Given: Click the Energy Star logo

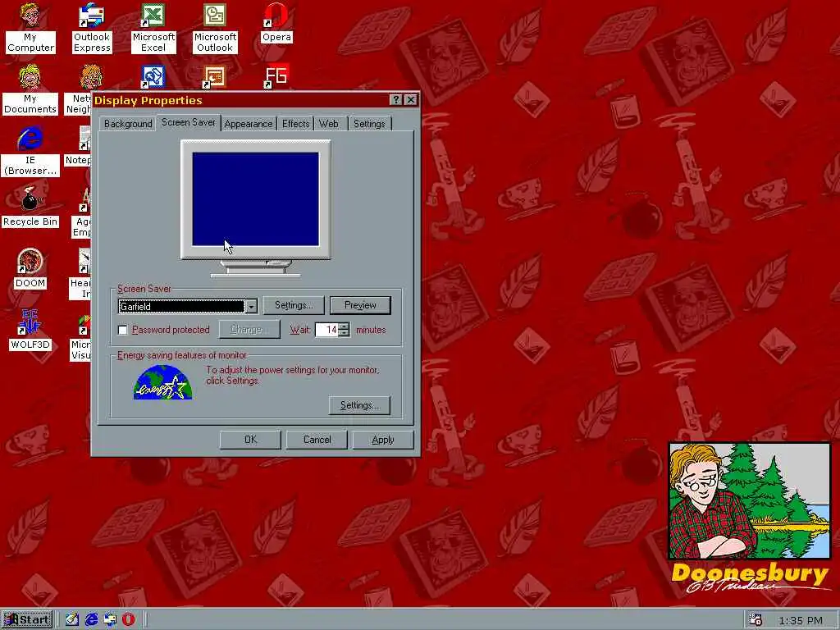Looking at the screenshot, I should (163, 382).
